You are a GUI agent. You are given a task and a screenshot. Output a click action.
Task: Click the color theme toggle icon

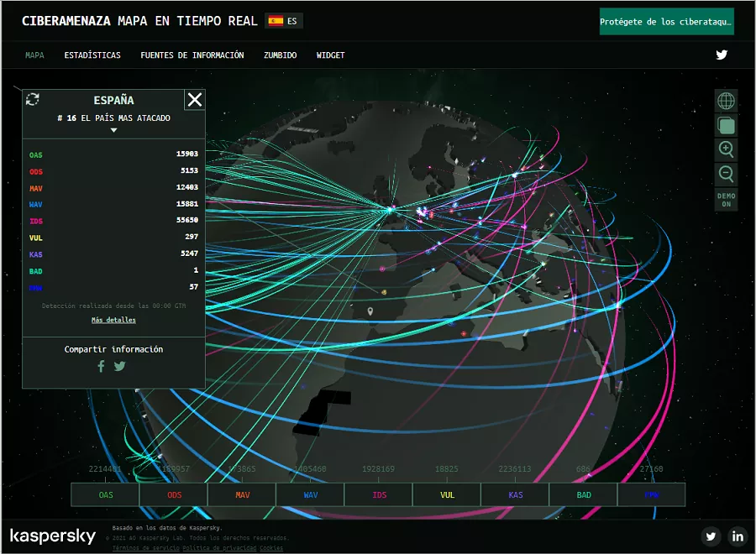coord(727,125)
